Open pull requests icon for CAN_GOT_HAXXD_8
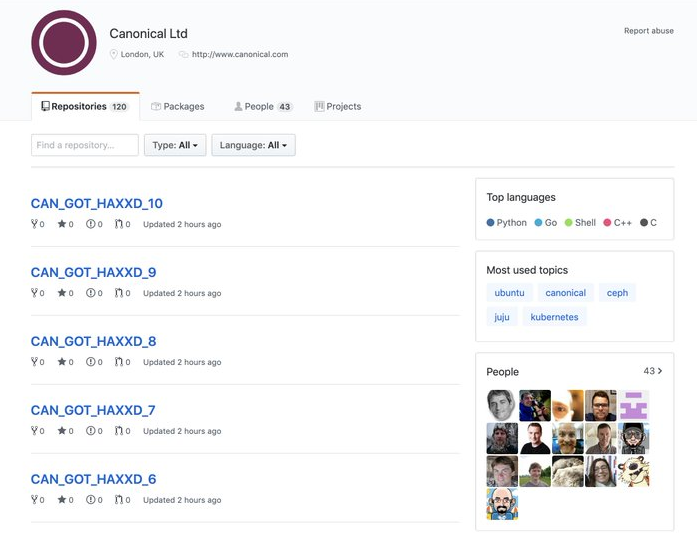697x536 pixels. point(119,361)
